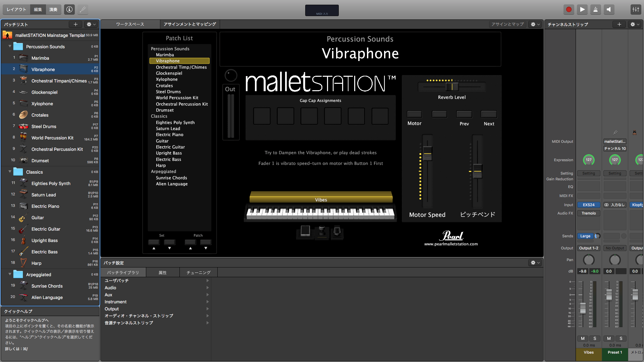Select the Electric Guitar patch icon
The height and width of the screenshot is (362, 644).
[23, 229]
